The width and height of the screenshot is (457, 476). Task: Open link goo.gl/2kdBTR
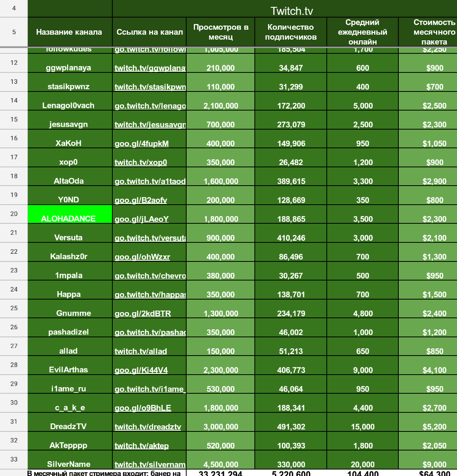143,314
